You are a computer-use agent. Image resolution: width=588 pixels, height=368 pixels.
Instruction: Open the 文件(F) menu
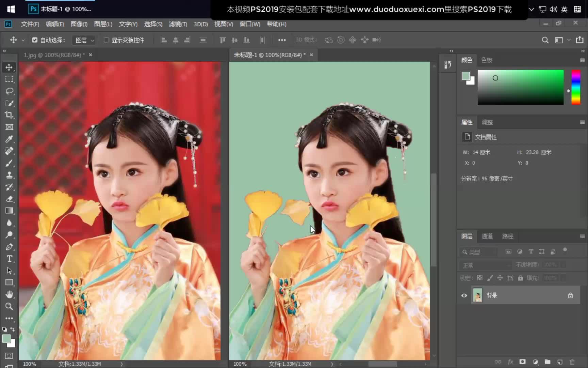(30, 24)
